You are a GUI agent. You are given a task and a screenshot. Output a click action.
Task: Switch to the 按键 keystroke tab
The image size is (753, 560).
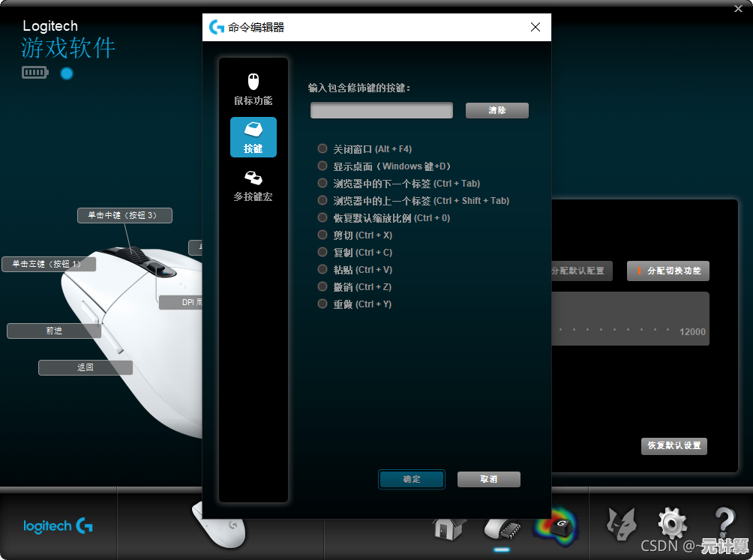click(x=253, y=137)
